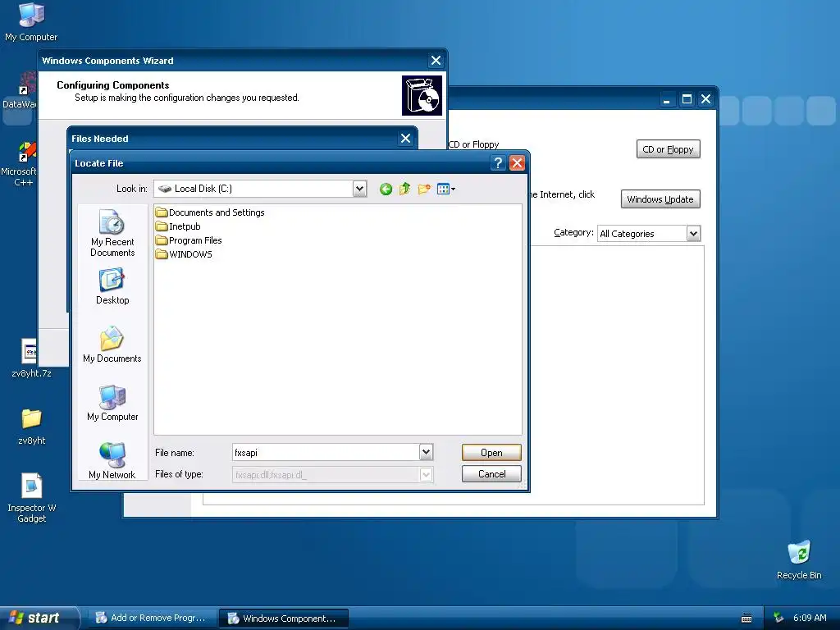
Task: Select Inspector W Gadget desktop icon
Action: pos(31,498)
